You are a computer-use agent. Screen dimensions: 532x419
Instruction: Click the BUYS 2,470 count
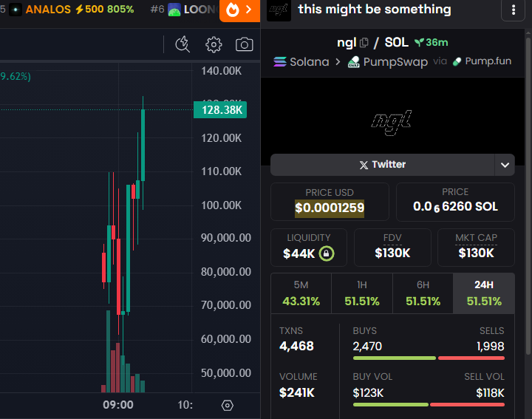click(x=367, y=346)
